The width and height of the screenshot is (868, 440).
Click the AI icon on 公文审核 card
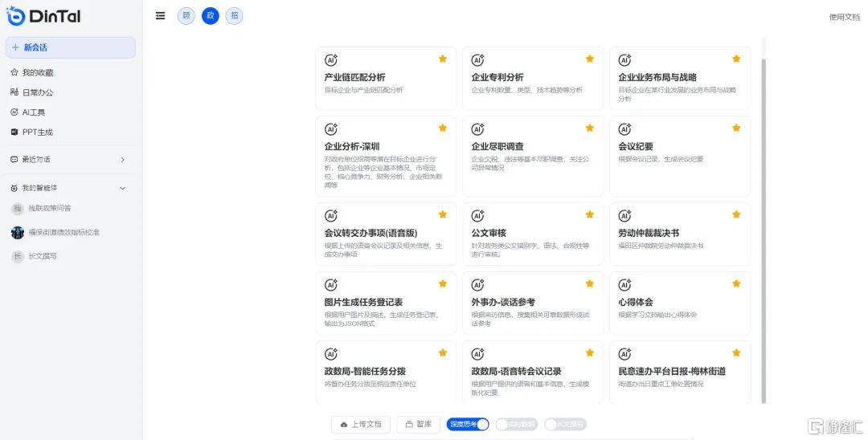coord(477,215)
